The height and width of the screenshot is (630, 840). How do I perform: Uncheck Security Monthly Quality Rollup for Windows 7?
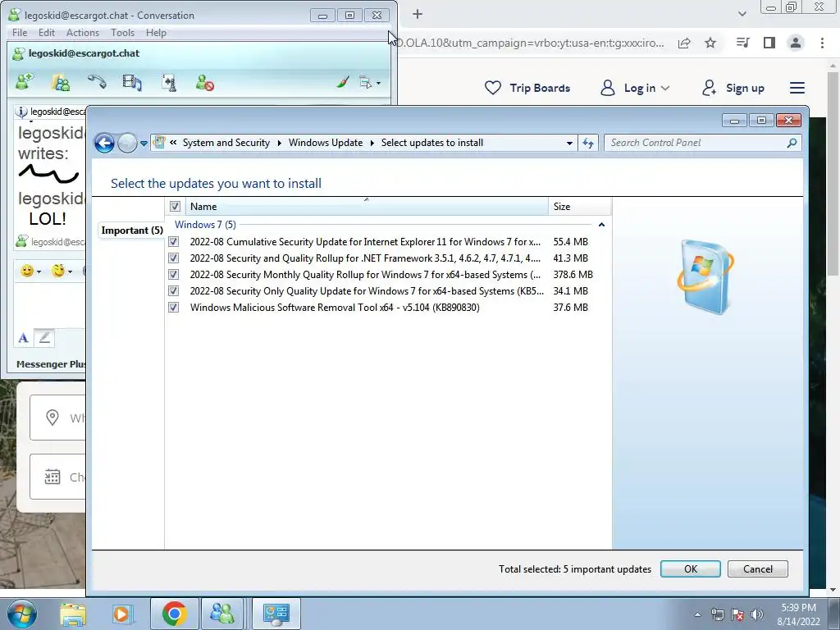(174, 275)
